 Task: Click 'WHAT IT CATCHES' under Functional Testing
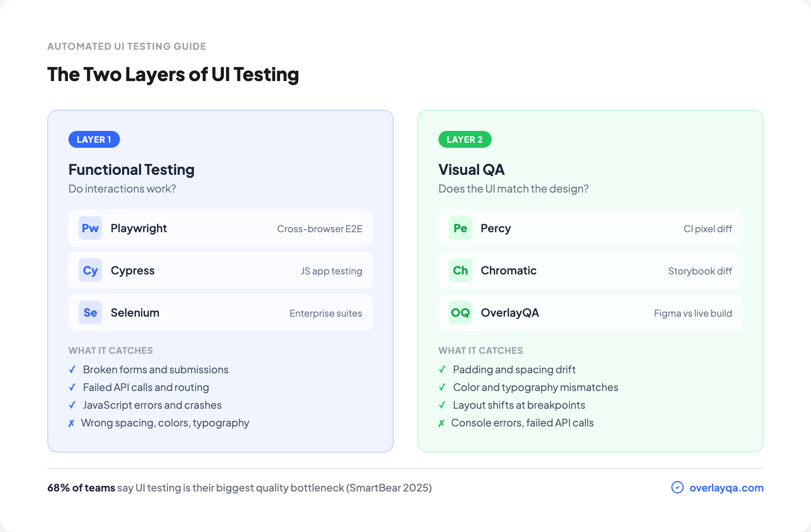click(x=111, y=350)
